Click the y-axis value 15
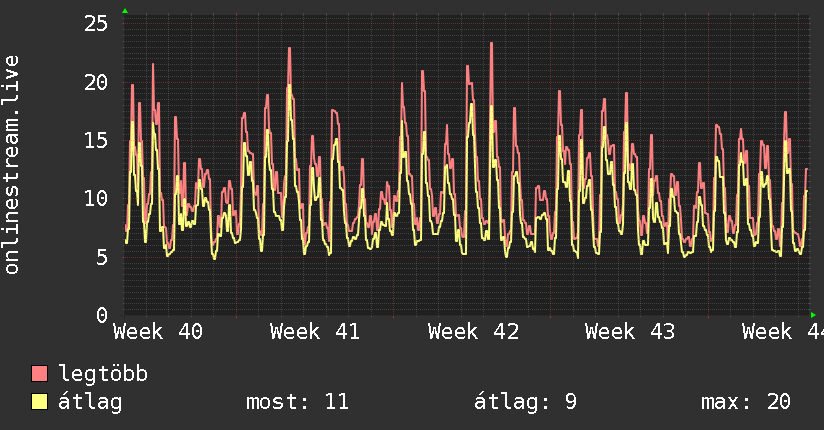This screenshot has height=430, width=824. (96, 140)
